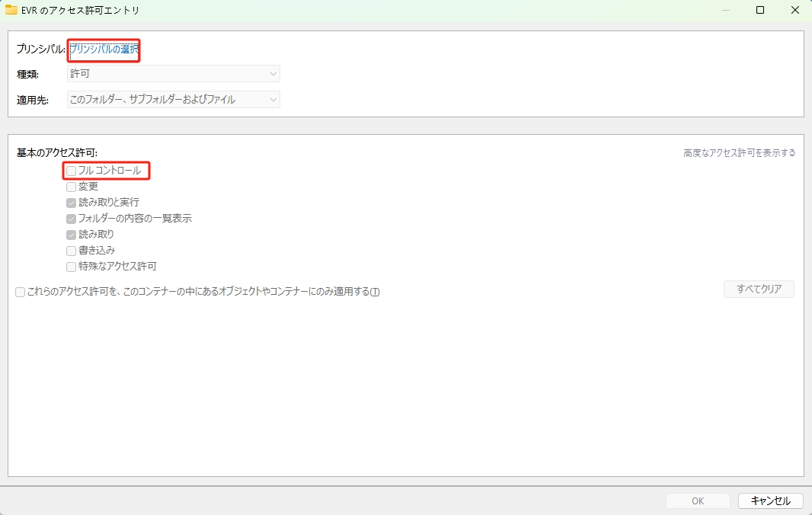Click the OK button
This screenshot has height=515, width=812.
coord(698,501)
